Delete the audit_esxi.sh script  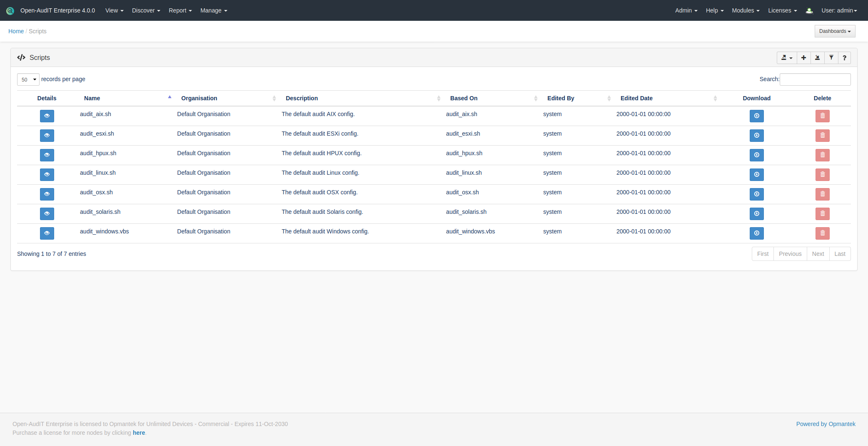[823, 136]
